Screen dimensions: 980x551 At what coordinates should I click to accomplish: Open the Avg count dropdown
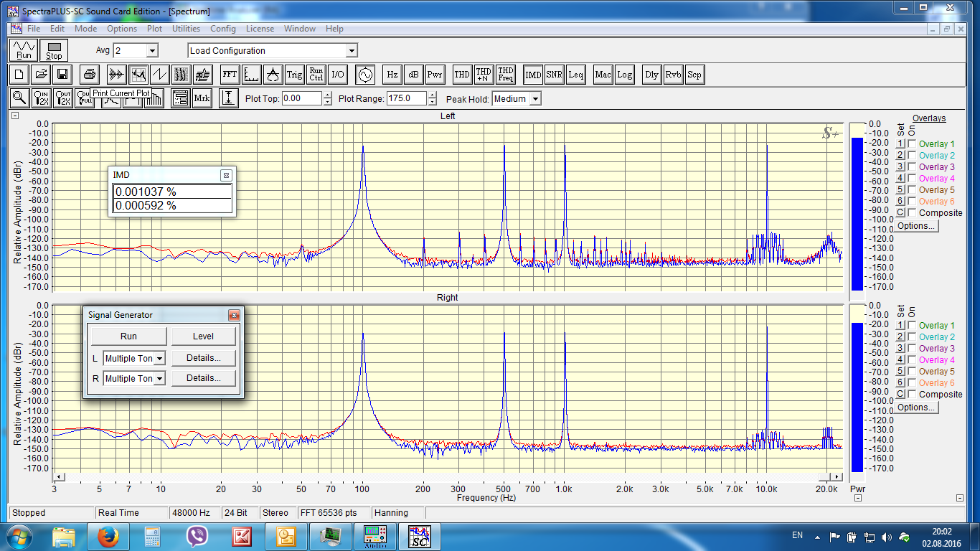tap(151, 51)
